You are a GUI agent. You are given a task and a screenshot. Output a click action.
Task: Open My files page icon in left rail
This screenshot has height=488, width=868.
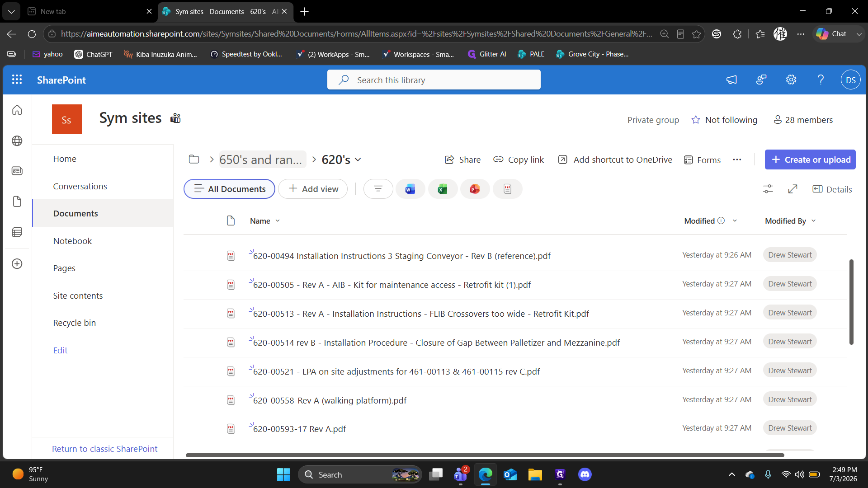tap(17, 202)
